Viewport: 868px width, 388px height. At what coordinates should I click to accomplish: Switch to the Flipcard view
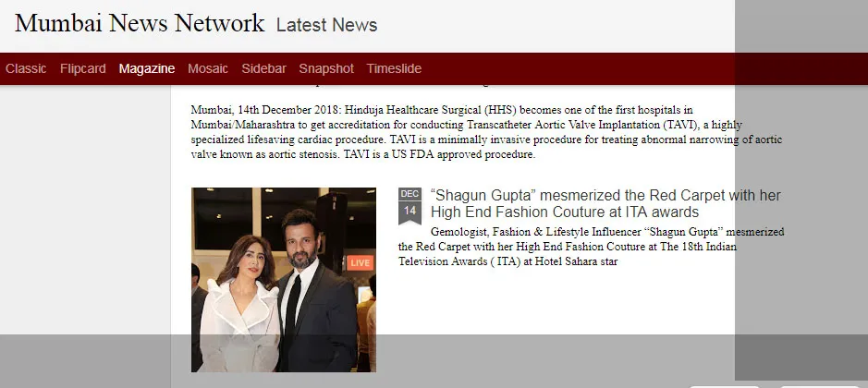(83, 68)
